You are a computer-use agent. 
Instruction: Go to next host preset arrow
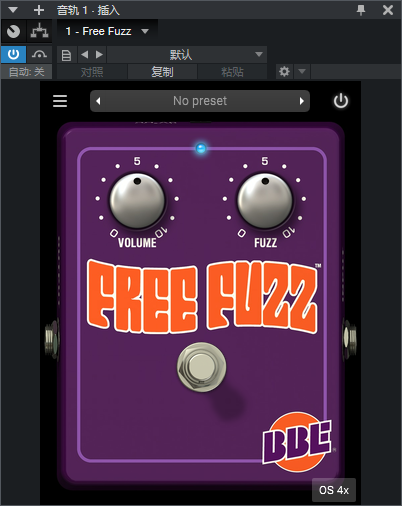[x=99, y=54]
